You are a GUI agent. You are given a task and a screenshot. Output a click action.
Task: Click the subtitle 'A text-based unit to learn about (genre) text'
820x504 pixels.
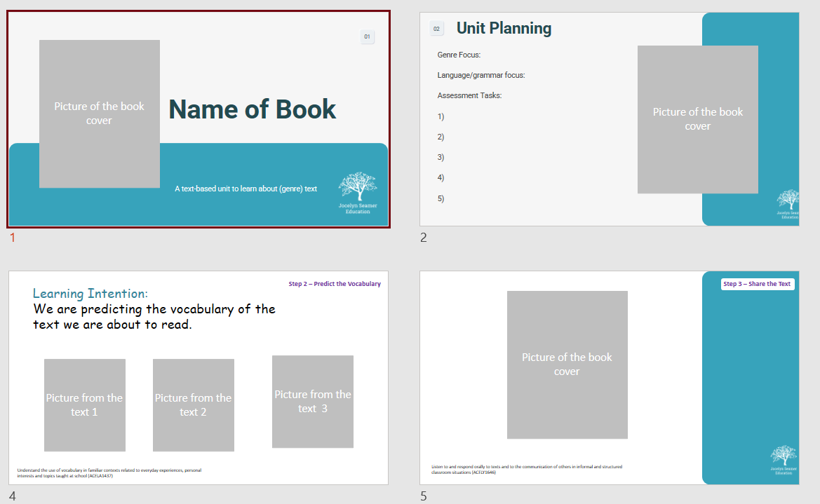246,189
